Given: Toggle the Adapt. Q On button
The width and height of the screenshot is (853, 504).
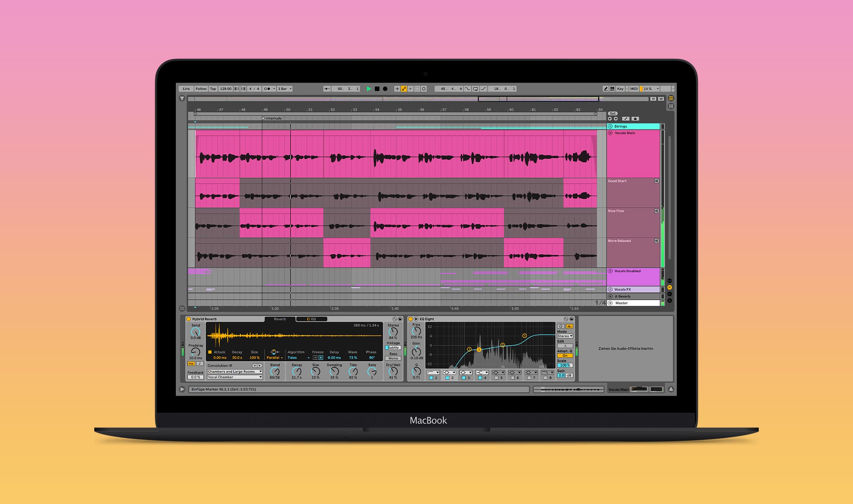Looking at the screenshot, I should (565, 356).
